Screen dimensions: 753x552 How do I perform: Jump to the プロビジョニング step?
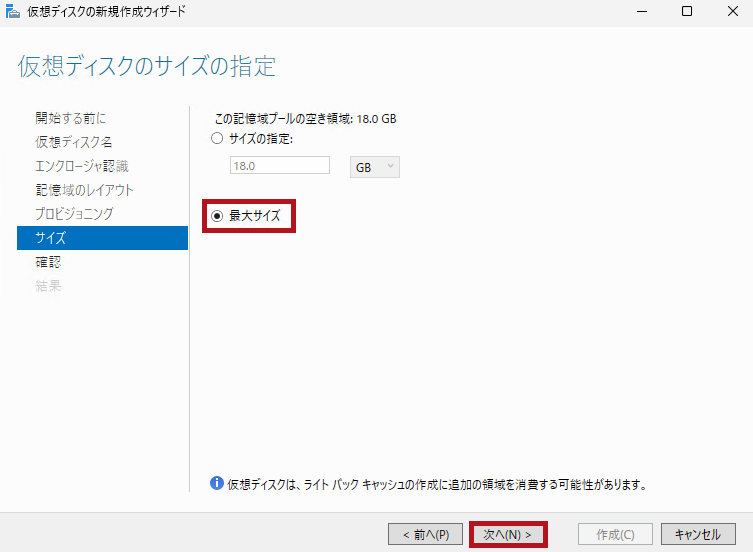pos(74,214)
